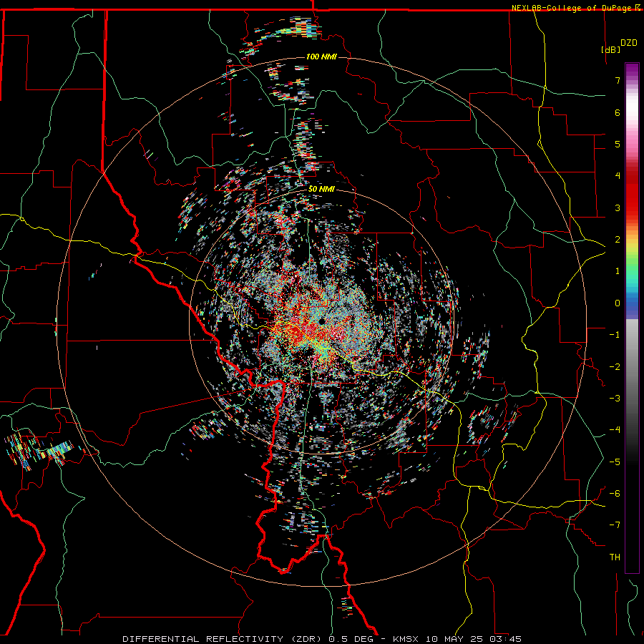The width and height of the screenshot is (644, 644).
Task: Click the -4 tick on the color scale
Action: (x=615, y=430)
